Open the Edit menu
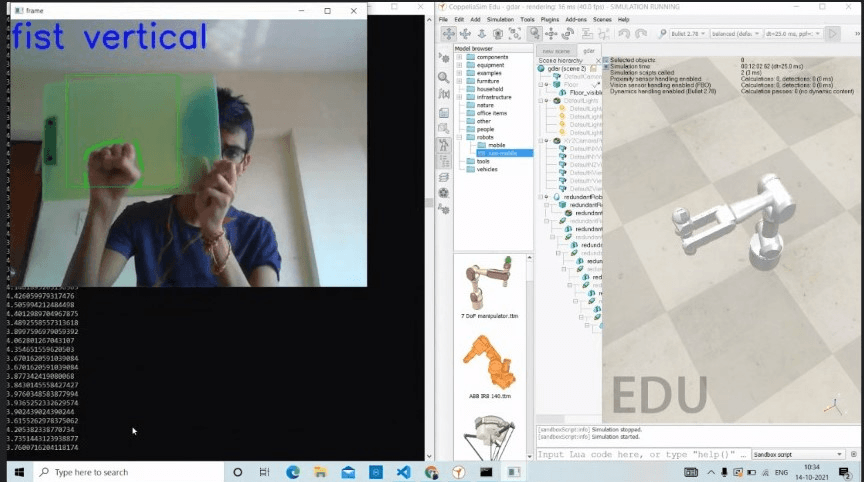Viewport: 864px width, 482px height. click(x=459, y=19)
